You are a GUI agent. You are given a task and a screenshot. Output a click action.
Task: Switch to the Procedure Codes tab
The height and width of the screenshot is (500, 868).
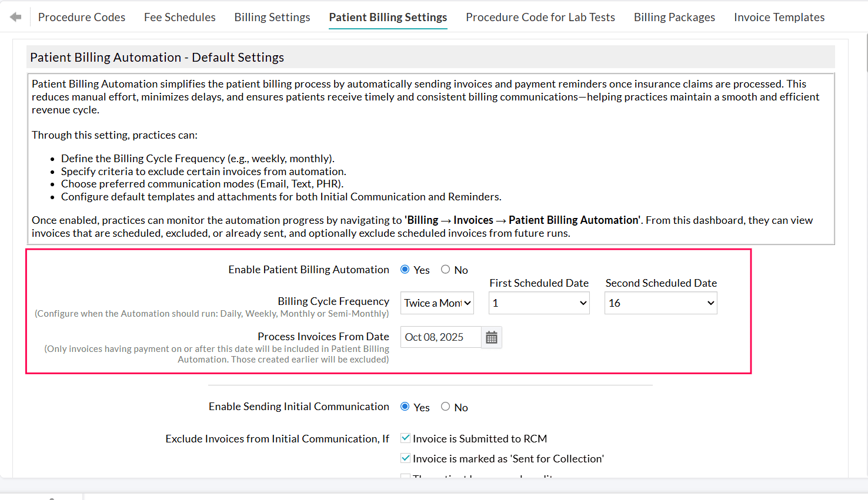[x=81, y=17]
